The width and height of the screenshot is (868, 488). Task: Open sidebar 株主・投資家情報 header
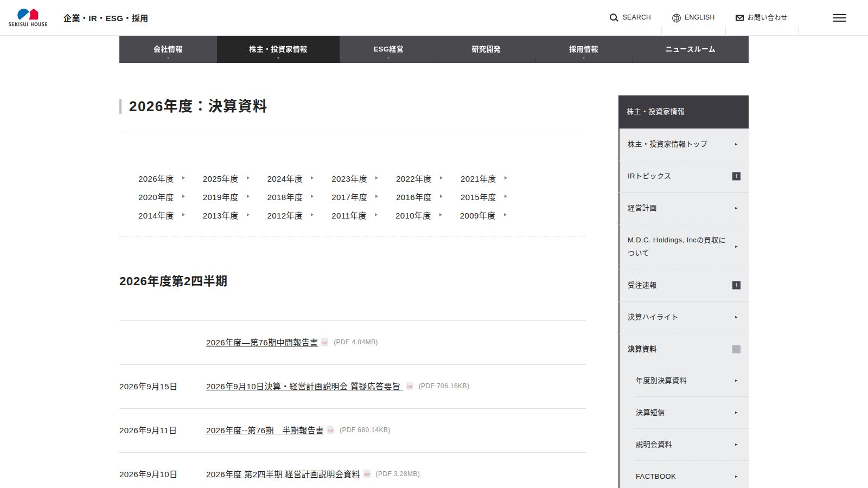click(x=684, y=112)
